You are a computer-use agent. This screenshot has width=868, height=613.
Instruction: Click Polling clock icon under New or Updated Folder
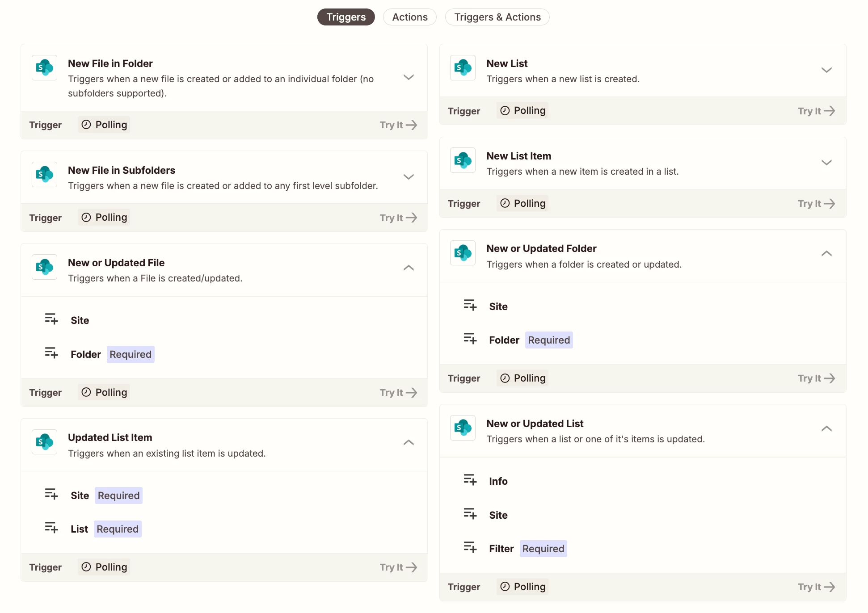(x=505, y=378)
